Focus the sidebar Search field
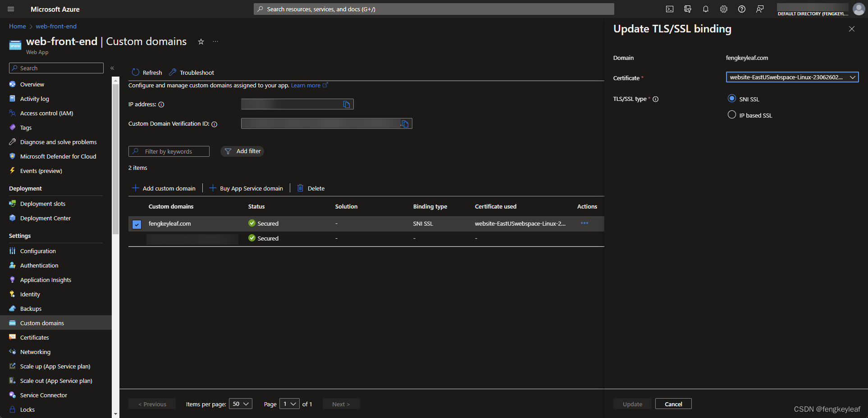This screenshot has width=868, height=418. (56, 68)
